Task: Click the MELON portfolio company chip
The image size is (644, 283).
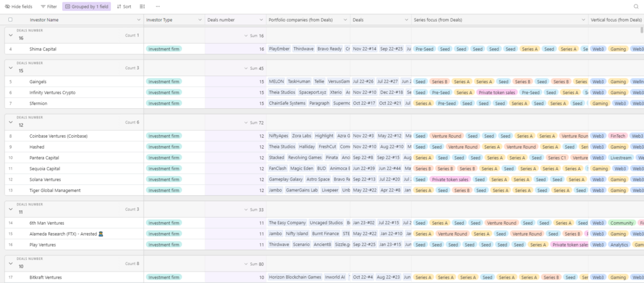Action: pos(276,81)
